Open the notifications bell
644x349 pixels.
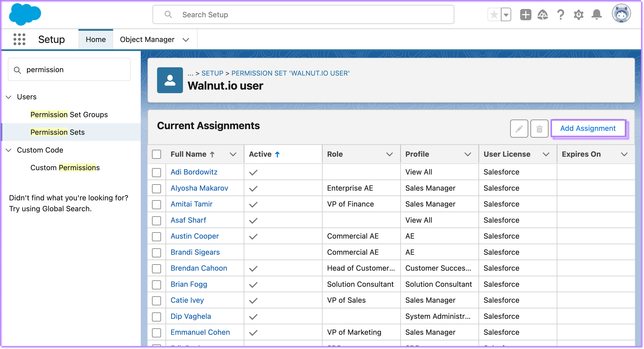click(597, 15)
